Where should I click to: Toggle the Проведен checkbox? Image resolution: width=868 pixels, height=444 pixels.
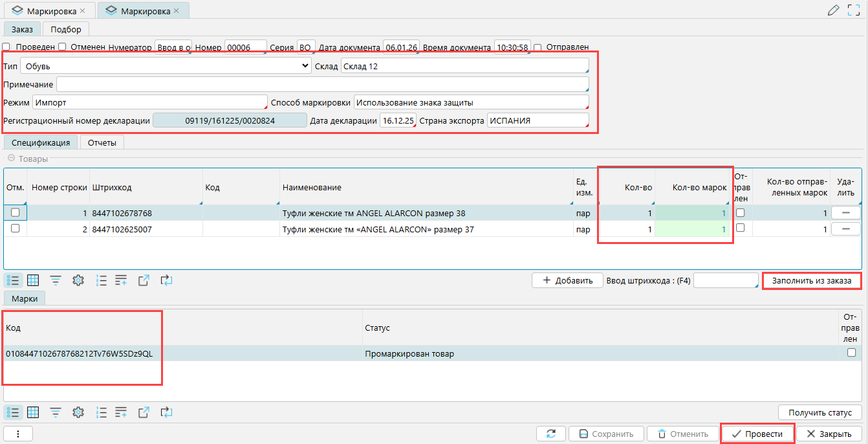coord(6,47)
